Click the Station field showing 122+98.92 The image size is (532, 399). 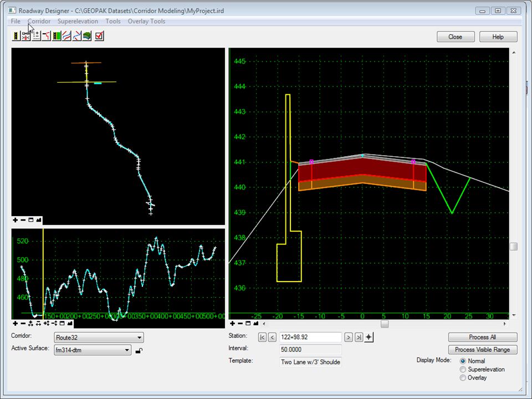[x=310, y=337]
